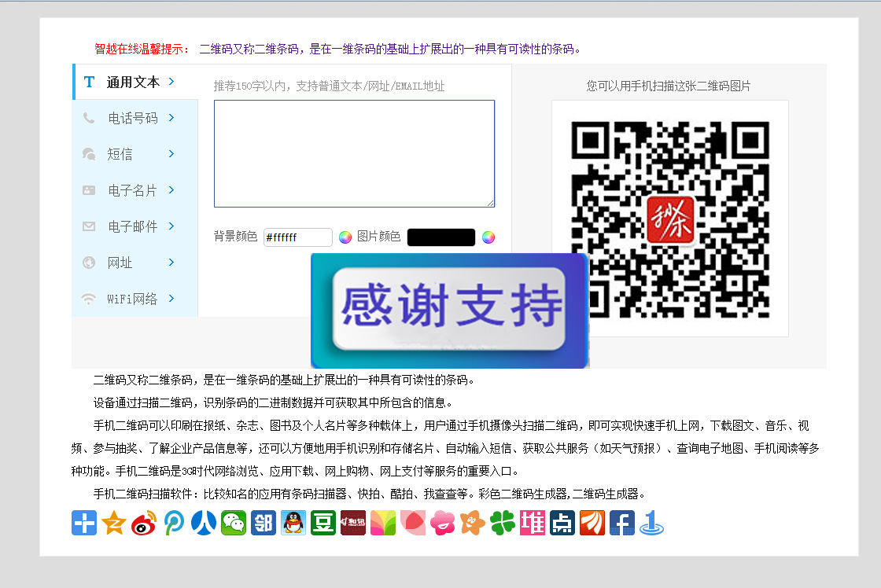The image size is (881, 588).
Task: Click the pink 堆 share icon
Action: 533,523
